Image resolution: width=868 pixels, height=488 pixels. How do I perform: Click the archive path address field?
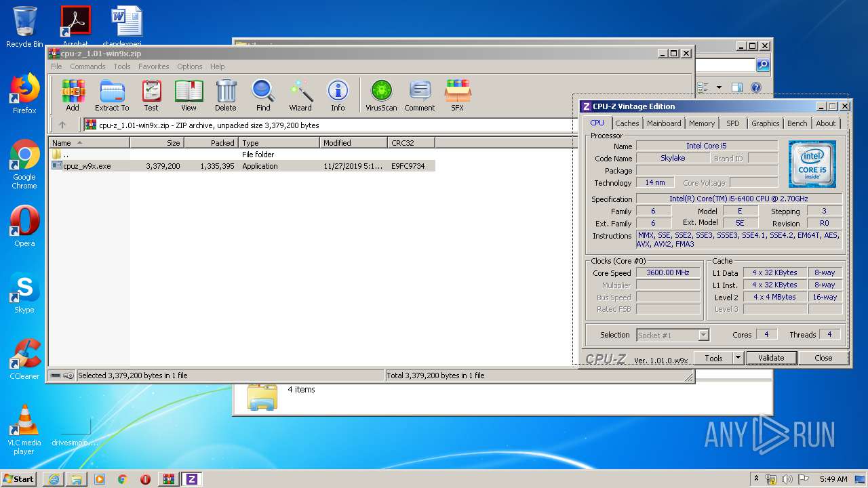328,125
